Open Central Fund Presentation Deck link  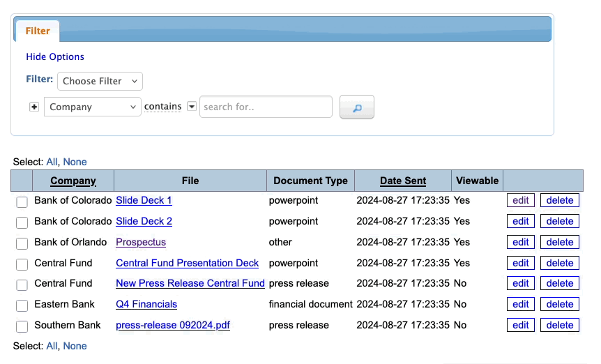pyautogui.click(x=187, y=263)
